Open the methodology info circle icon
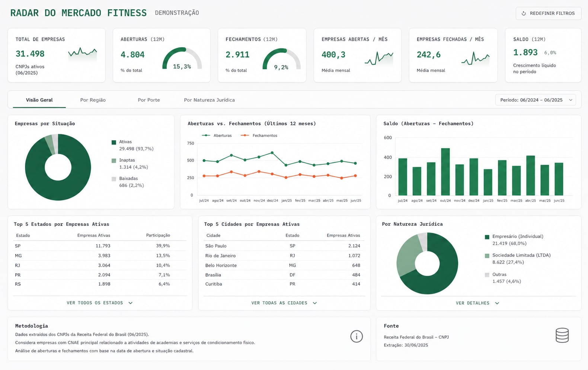588x370 pixels. [357, 337]
